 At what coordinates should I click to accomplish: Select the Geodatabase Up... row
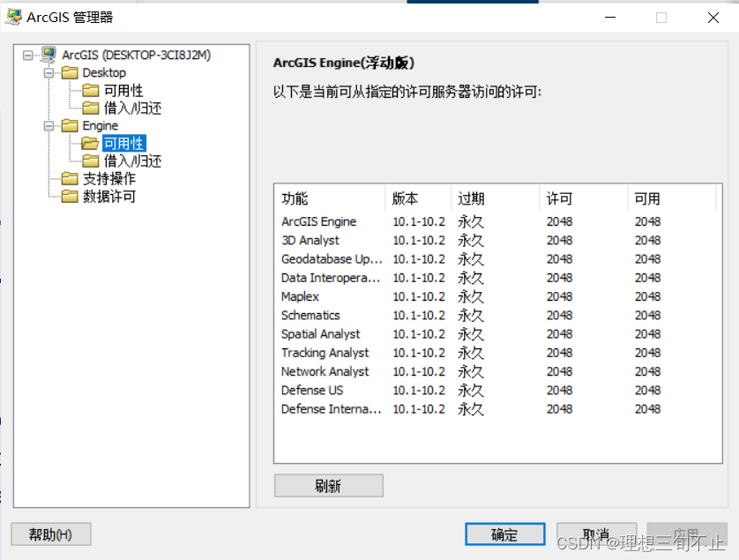click(497, 259)
